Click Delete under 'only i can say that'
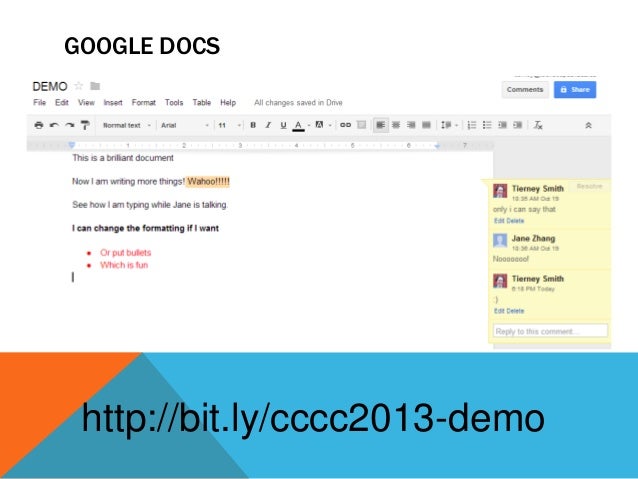The height and width of the screenshot is (479, 638). point(516,221)
